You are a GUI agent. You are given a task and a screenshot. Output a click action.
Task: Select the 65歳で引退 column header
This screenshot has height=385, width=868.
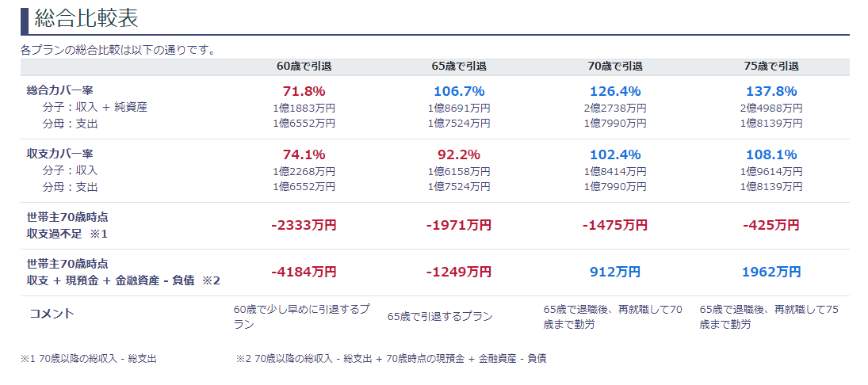pos(459,67)
